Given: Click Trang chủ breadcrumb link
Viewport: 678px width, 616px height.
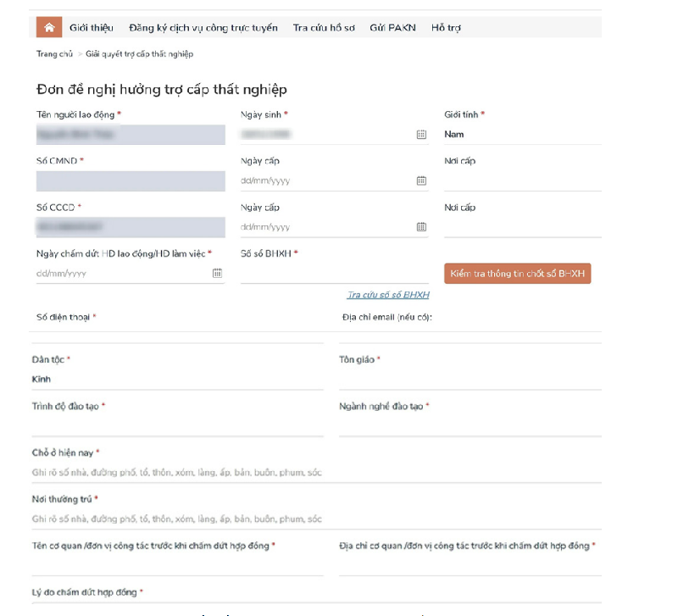Looking at the screenshot, I should [x=54, y=54].
